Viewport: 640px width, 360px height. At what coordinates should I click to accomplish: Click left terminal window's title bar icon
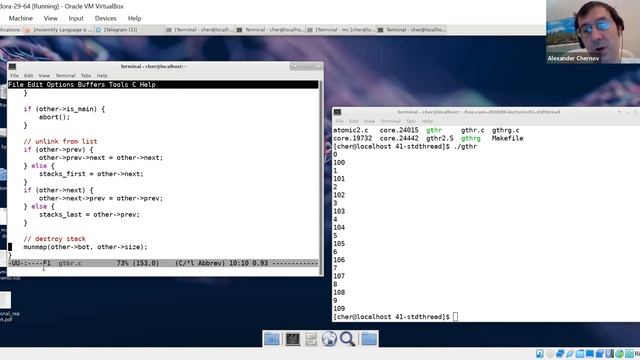click(x=12, y=67)
